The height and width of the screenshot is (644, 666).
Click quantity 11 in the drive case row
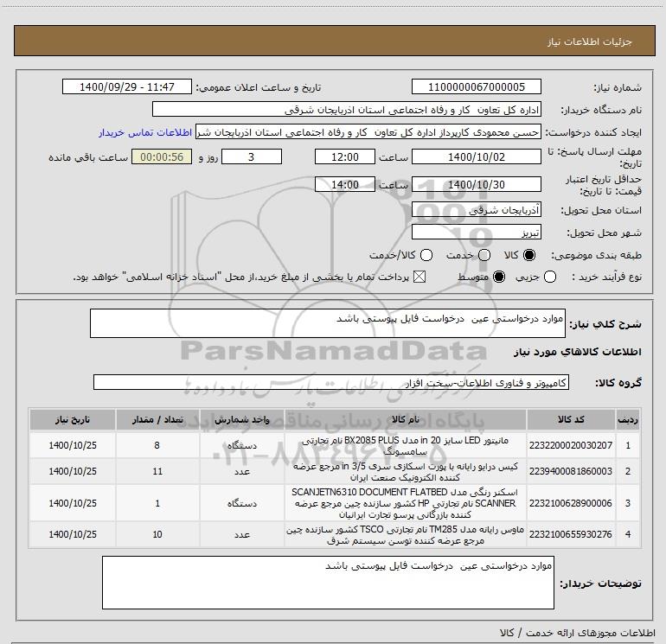157,471
